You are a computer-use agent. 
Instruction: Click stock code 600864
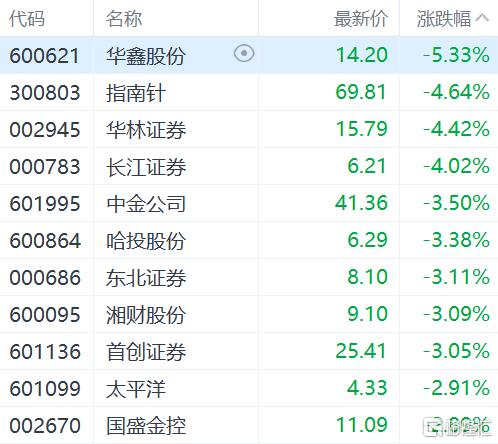click(x=45, y=241)
